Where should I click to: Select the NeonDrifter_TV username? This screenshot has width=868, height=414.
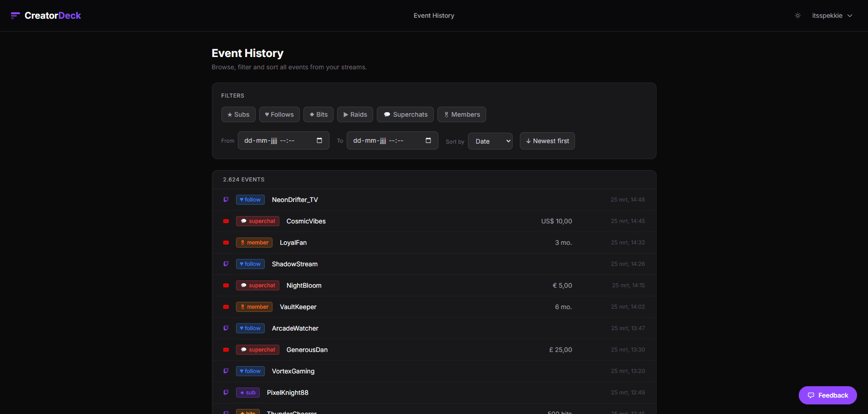coord(295,200)
